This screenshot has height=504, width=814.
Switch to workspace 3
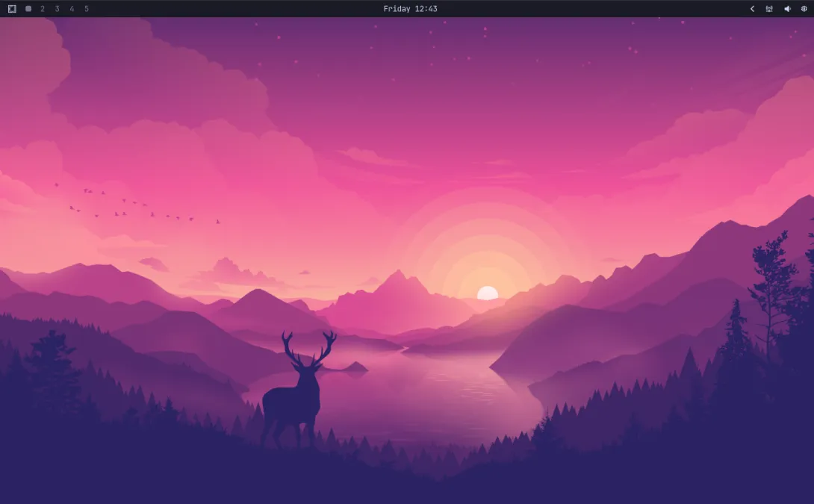pyautogui.click(x=58, y=9)
